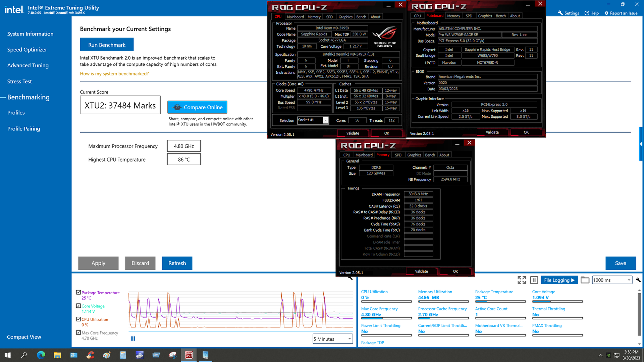This screenshot has width=644, height=362.
Task: Open Memory tab in CPU window of CPU-Z
Action: point(314,17)
